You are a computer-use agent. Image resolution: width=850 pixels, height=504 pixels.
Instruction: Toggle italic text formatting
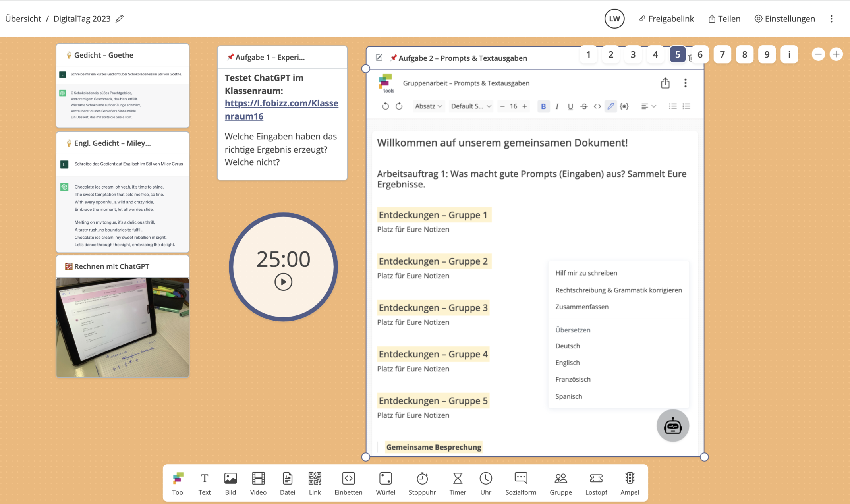(557, 106)
